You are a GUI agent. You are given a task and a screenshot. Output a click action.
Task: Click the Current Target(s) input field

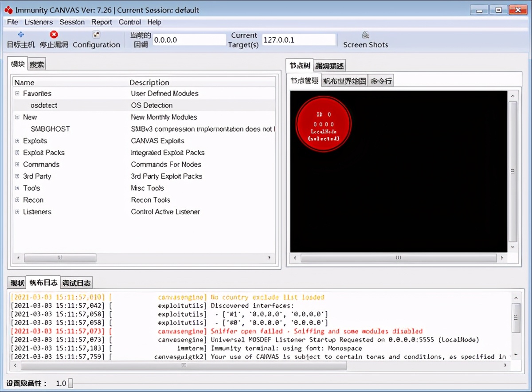click(298, 40)
